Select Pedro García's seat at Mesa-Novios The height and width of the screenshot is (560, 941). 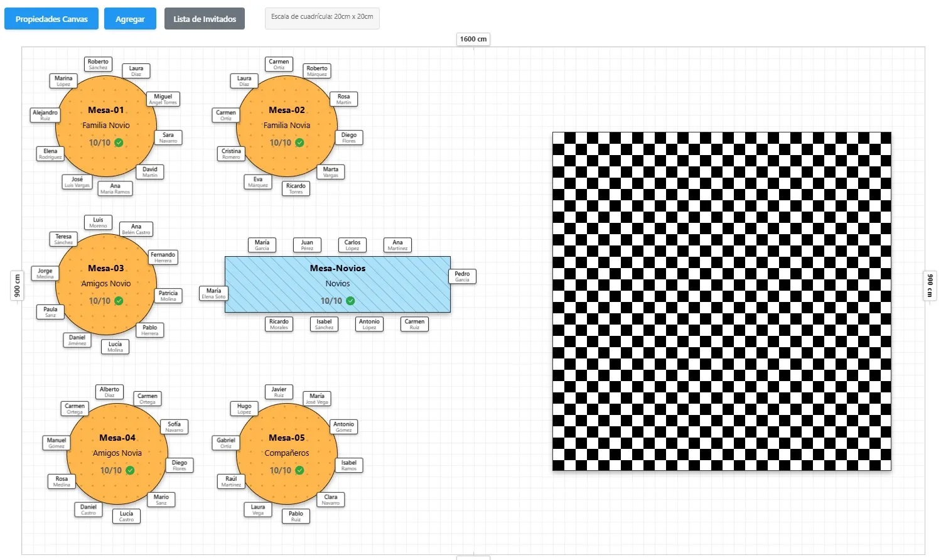(x=462, y=276)
